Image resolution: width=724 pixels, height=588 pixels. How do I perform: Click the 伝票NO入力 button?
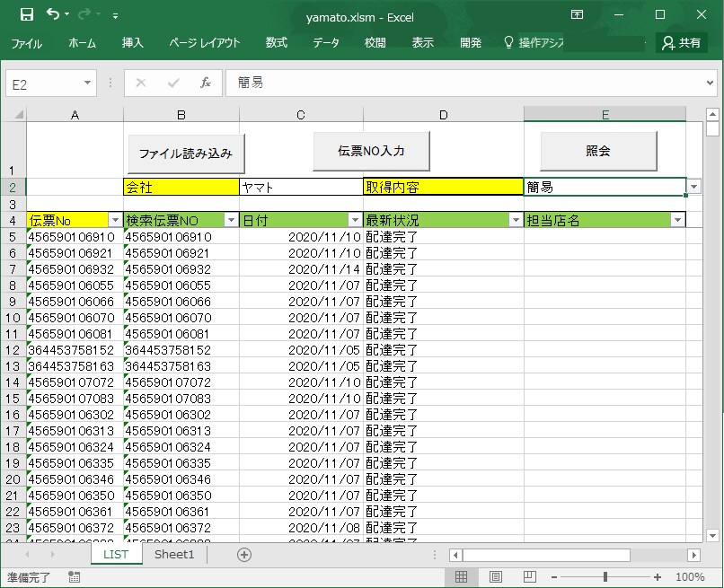(371, 151)
